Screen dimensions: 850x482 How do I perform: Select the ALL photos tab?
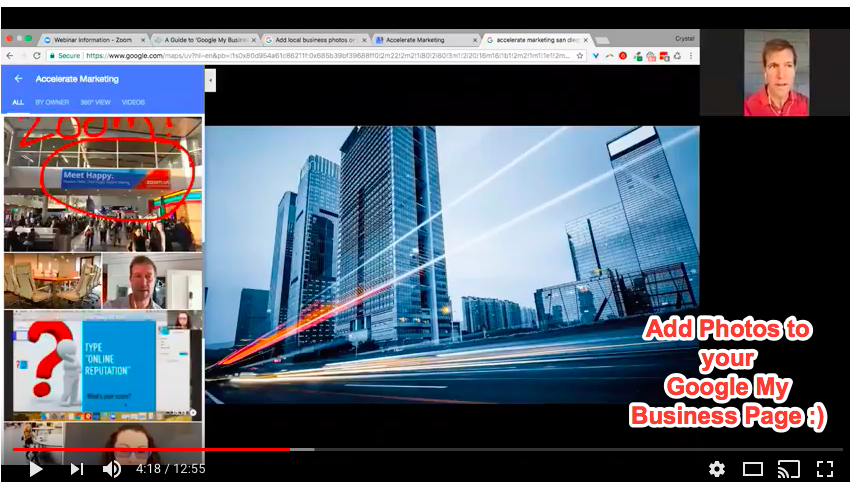point(18,102)
